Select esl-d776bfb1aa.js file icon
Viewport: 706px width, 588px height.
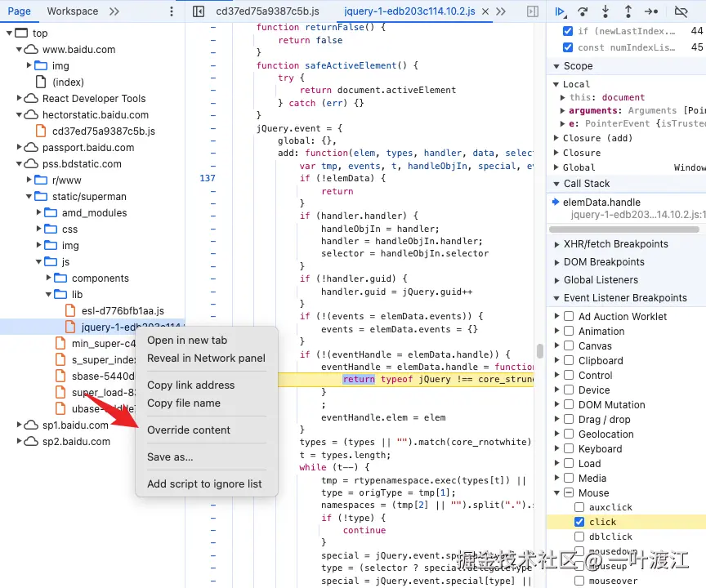point(70,310)
